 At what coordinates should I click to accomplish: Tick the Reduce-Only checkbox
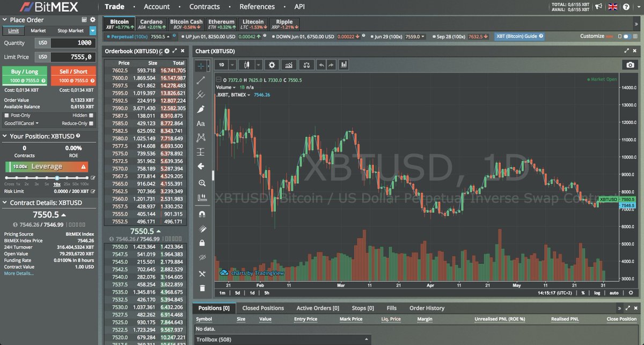[91, 123]
